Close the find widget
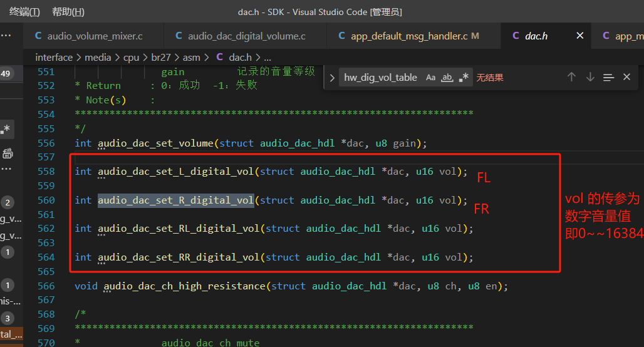The height and width of the screenshot is (347, 644). point(626,77)
